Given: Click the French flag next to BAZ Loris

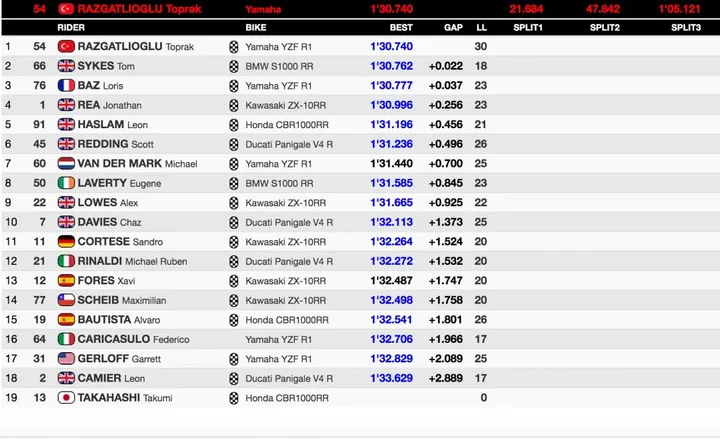Looking at the screenshot, I should click(66, 85).
